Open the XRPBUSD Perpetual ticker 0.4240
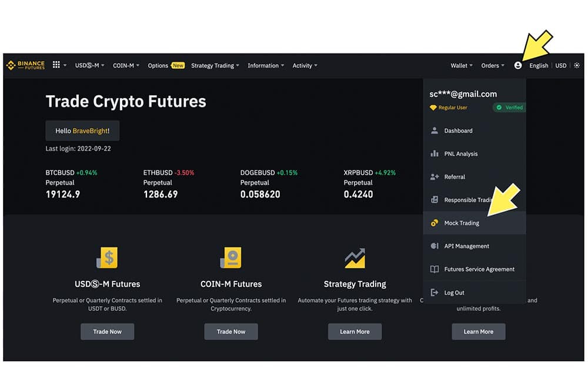This screenshot has height=392, width=588. (x=369, y=183)
